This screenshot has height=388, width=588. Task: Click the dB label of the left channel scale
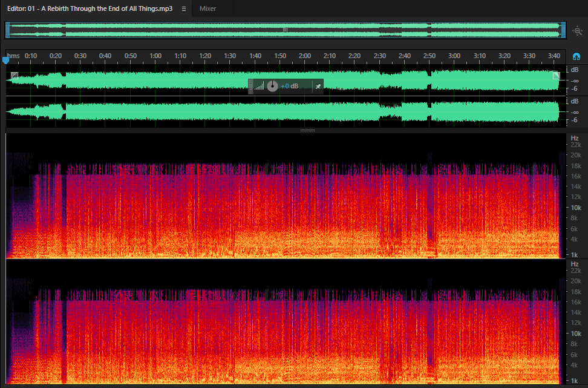[575, 70]
